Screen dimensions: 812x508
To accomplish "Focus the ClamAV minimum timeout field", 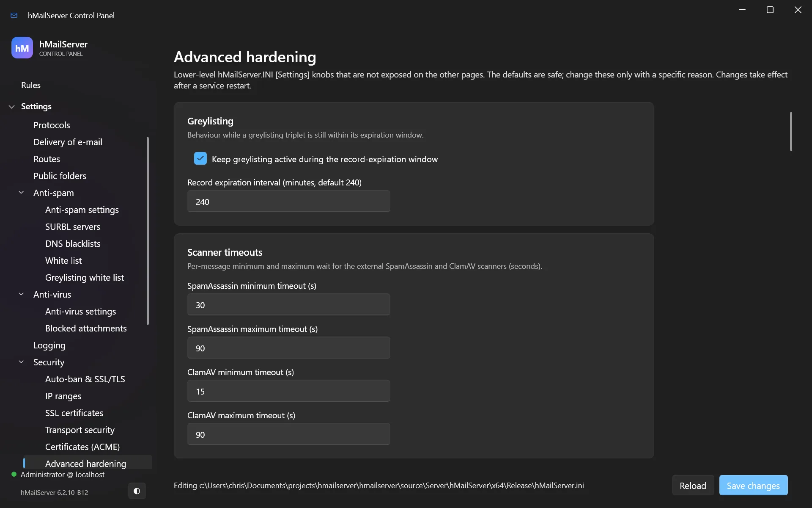I will 288,391.
